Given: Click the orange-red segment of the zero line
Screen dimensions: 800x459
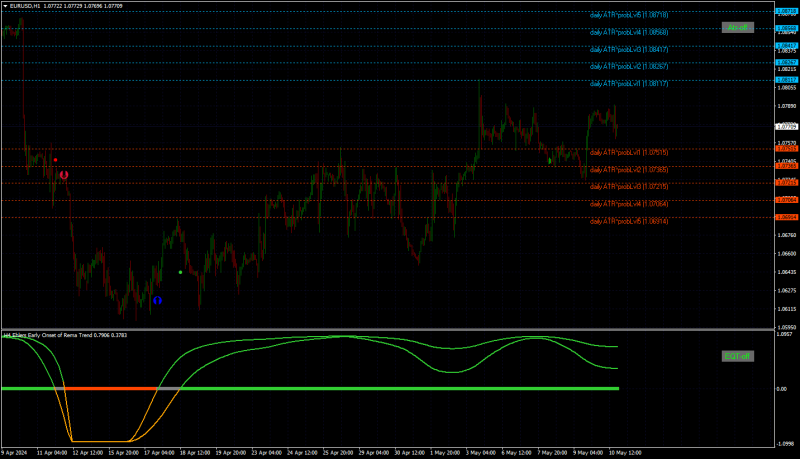Looking at the screenshot, I should [x=111, y=389].
